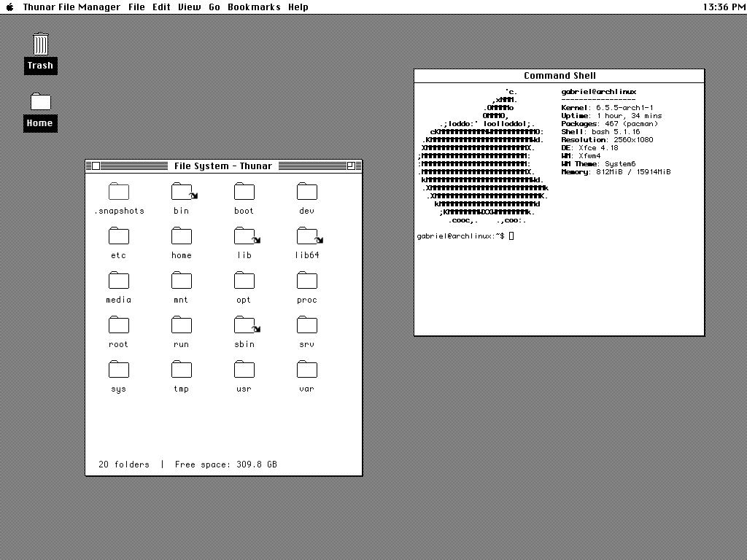Click the Packages line in Command Shell
The image size is (747, 560).
click(x=610, y=124)
